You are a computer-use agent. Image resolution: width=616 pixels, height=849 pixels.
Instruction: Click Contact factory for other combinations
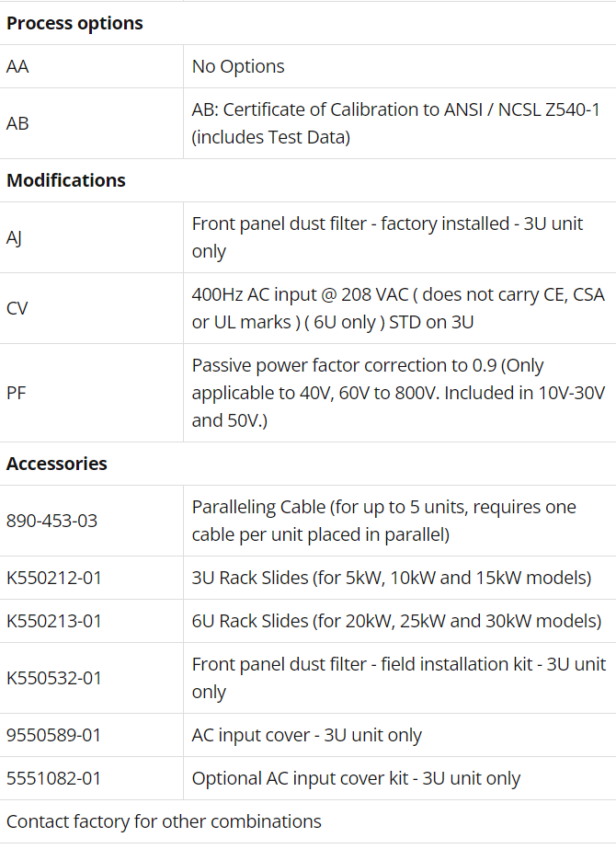pos(164,822)
